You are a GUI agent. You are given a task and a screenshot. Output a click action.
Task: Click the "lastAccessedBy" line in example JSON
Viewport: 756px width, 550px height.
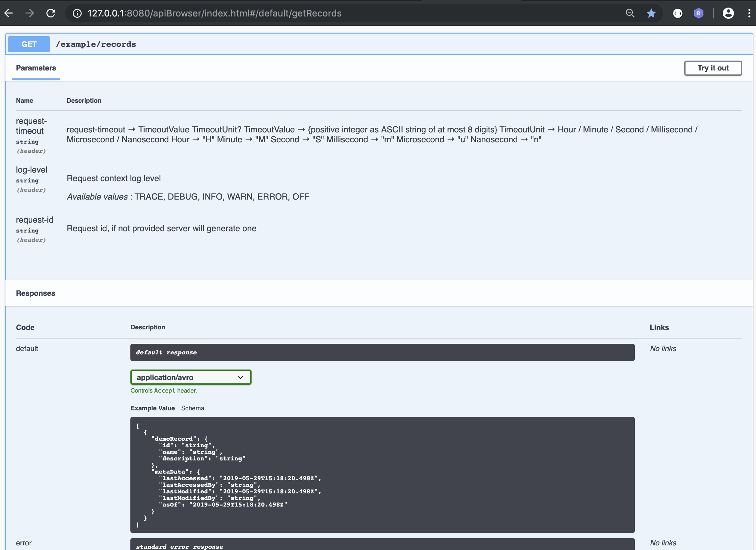click(209, 485)
